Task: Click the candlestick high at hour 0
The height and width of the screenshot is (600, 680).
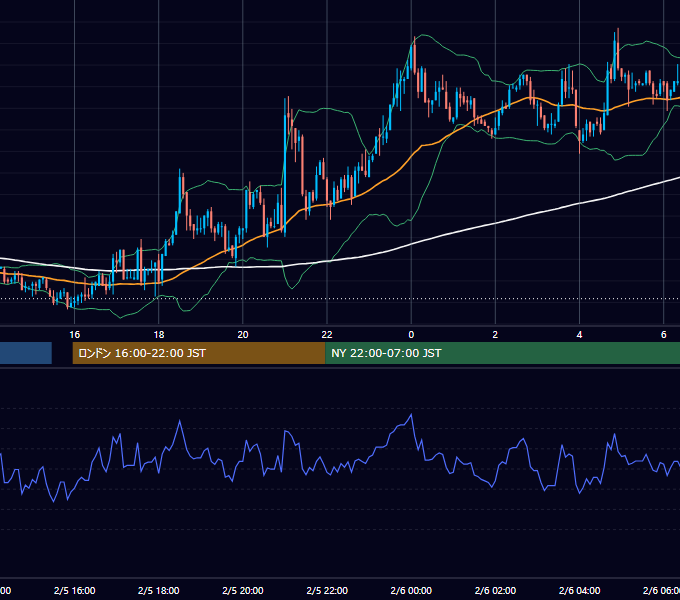Action: [x=414, y=39]
